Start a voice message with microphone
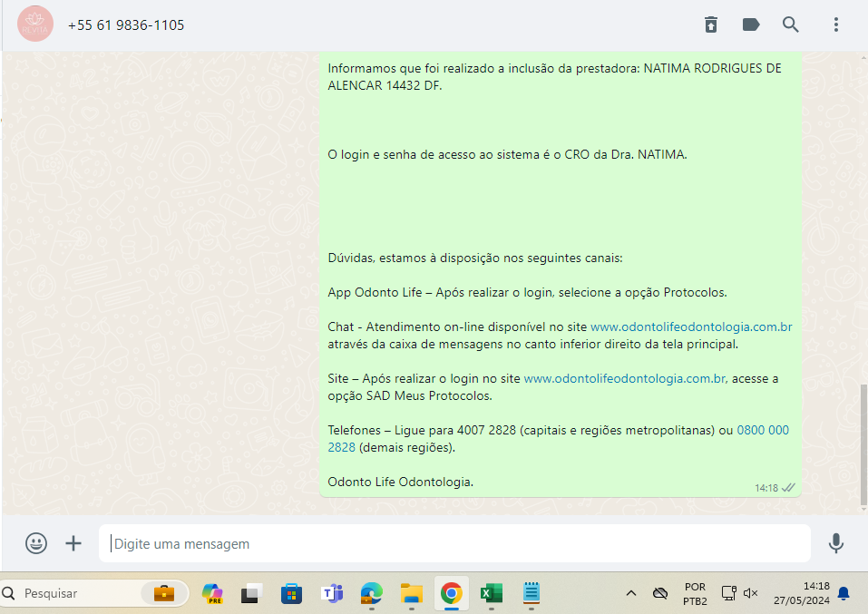Image resolution: width=868 pixels, height=614 pixels. pyautogui.click(x=836, y=543)
